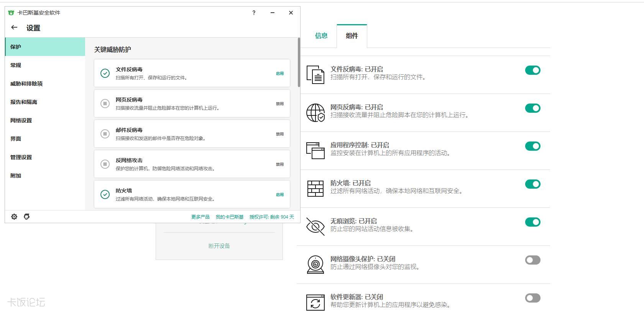Image resolution: width=644 pixels, height=311 pixels.
Task: Click the 启用 label on 文件反病毒 row
Action: pyautogui.click(x=280, y=73)
